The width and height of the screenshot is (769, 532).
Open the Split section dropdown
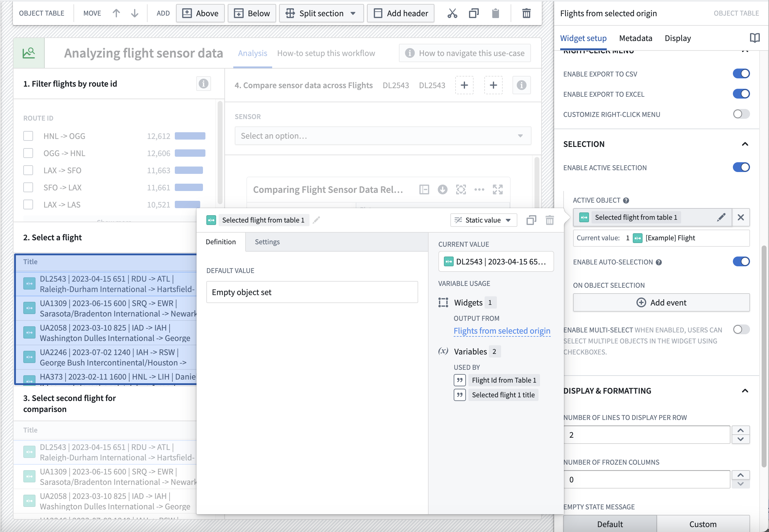point(321,13)
